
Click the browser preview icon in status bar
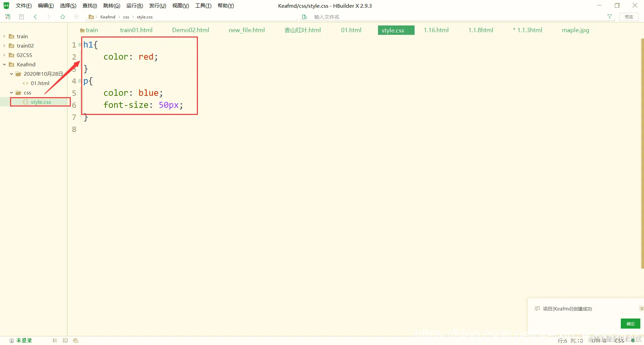76,341
